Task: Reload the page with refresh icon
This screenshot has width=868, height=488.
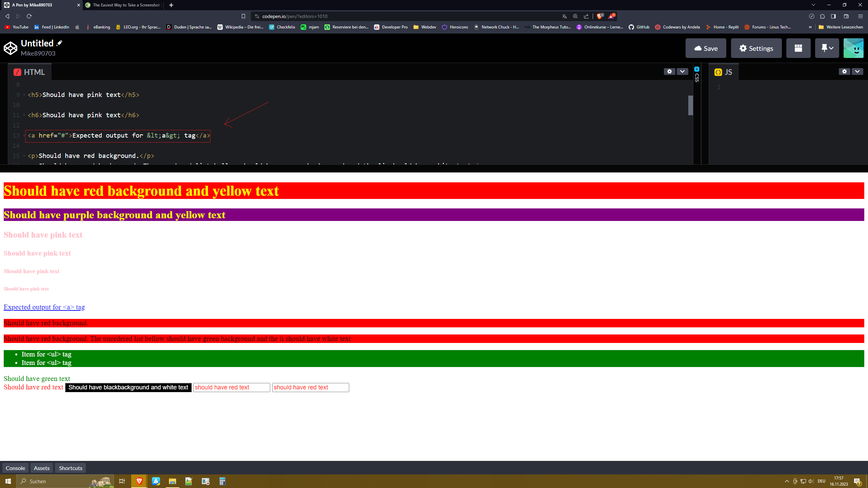Action: pos(29,16)
